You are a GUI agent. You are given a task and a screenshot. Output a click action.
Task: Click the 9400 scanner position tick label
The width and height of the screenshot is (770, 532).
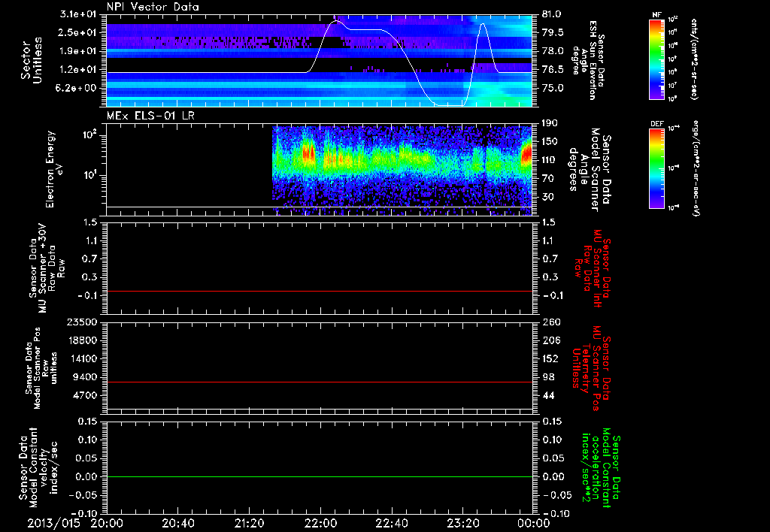pyautogui.click(x=85, y=377)
